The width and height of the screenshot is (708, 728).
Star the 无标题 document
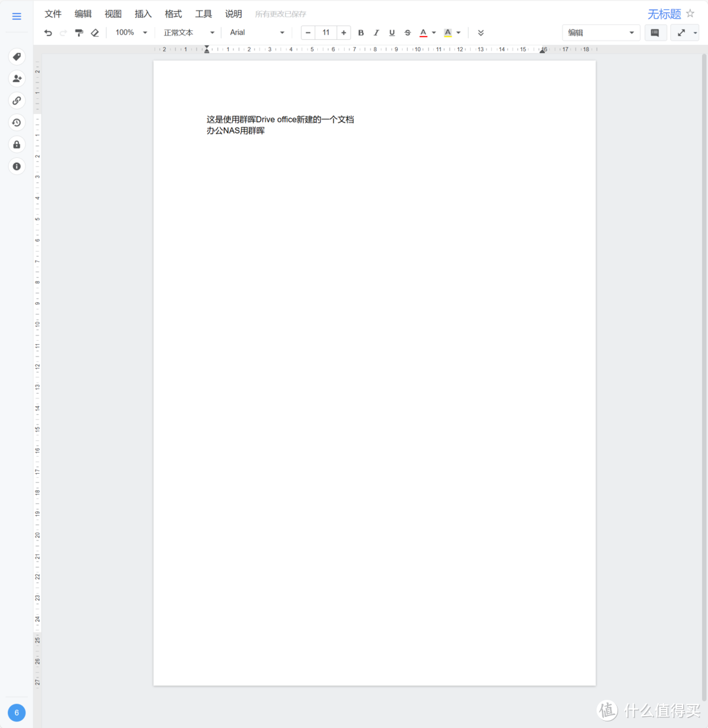(x=690, y=14)
